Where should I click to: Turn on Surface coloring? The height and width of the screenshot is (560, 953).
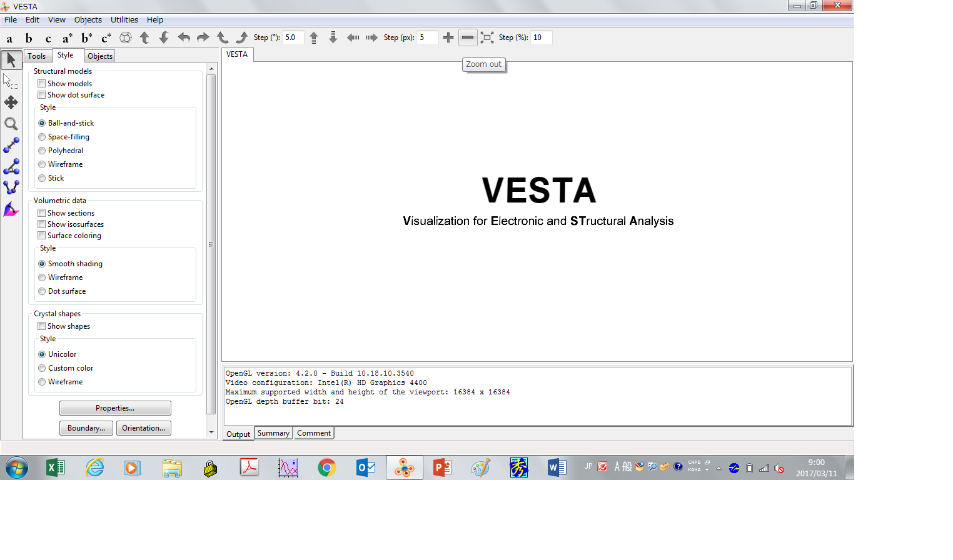tap(42, 236)
